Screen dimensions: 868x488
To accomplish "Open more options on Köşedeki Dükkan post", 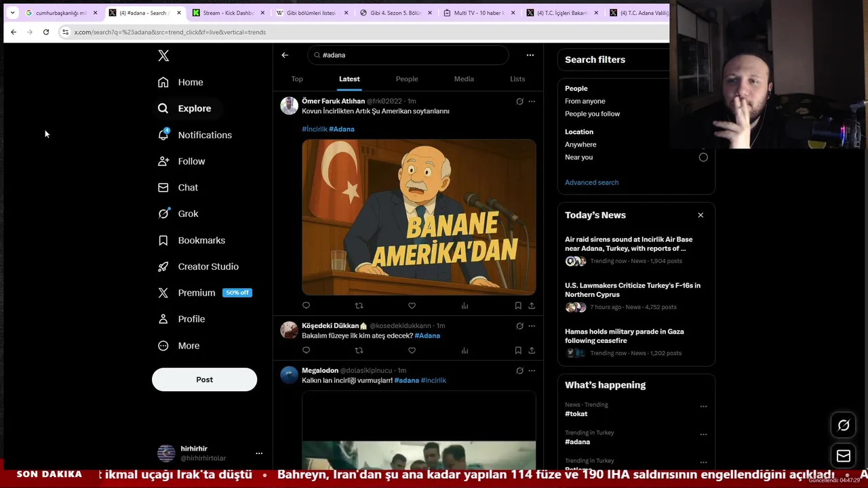I will coord(532,326).
